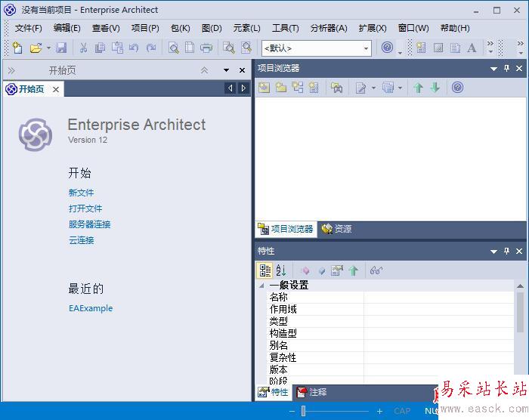Click the Print printer icon
Viewport: 529px width, 420px height.
[x=206, y=48]
